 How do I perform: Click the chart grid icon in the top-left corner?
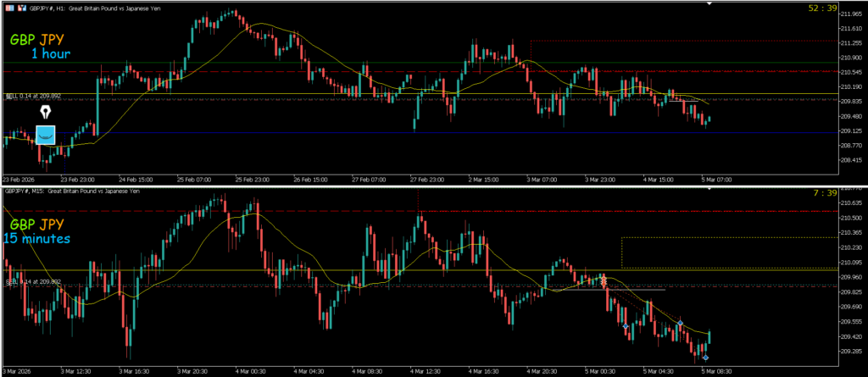click(x=9, y=6)
